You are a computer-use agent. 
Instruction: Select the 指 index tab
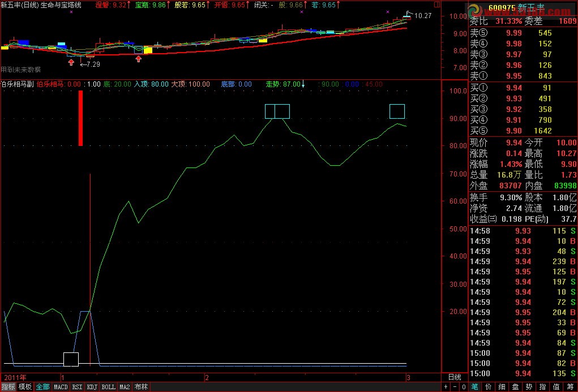tap(542, 387)
